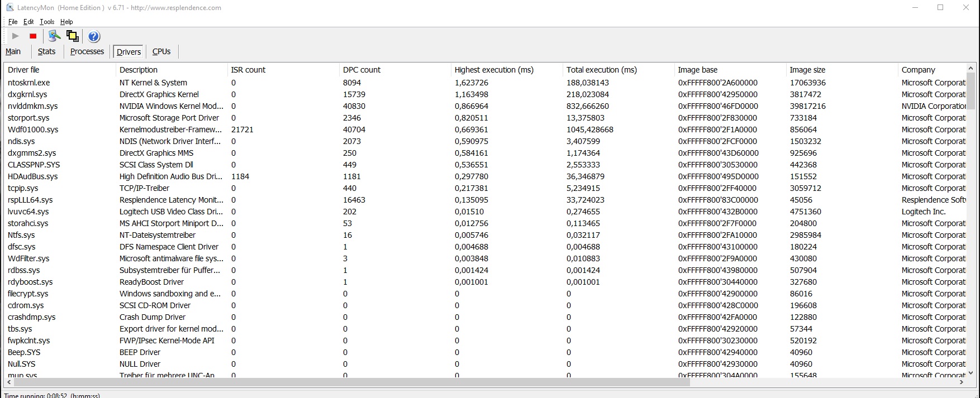
Task: Click the vertical scrollbar up arrow
Action: pyautogui.click(x=971, y=68)
